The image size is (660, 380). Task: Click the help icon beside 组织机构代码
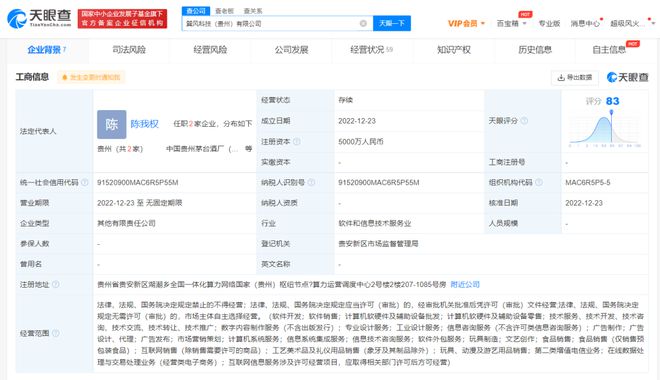click(x=538, y=182)
